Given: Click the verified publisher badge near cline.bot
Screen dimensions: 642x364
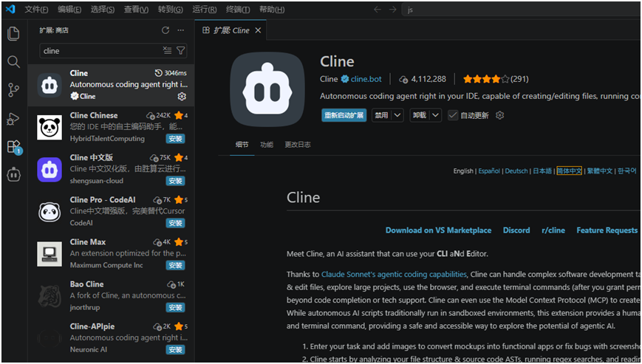Looking at the screenshot, I should (x=345, y=79).
